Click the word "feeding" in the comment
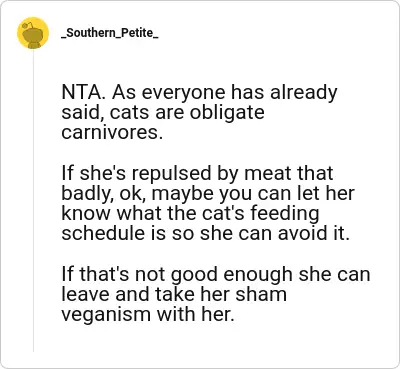This screenshot has width=400, height=369. pos(284,213)
